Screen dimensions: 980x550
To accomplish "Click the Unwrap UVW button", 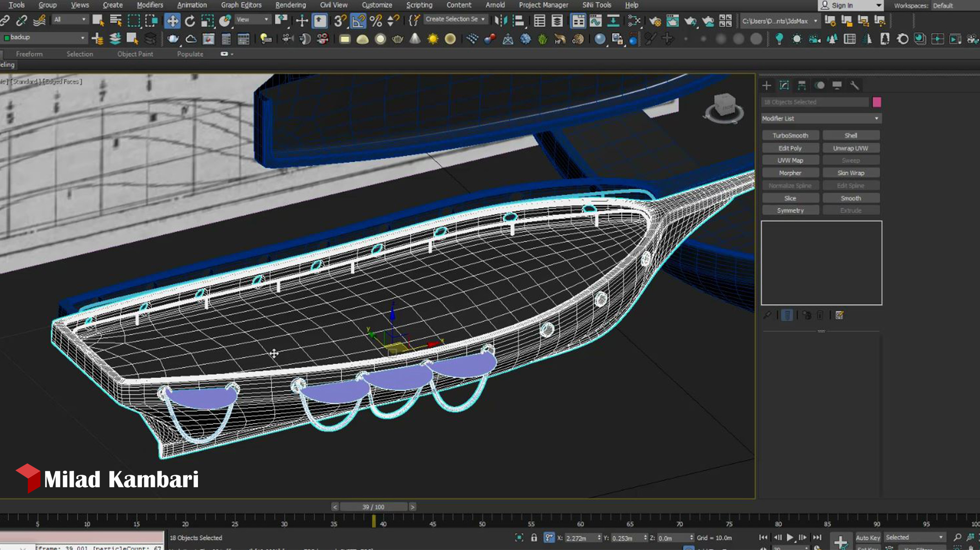I will (850, 148).
